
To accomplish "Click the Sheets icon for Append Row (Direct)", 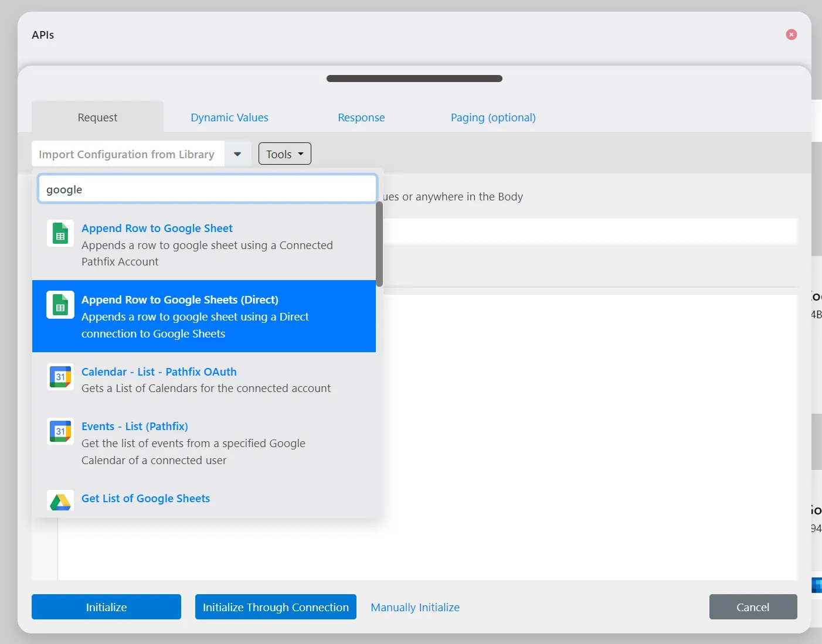I will [x=60, y=305].
